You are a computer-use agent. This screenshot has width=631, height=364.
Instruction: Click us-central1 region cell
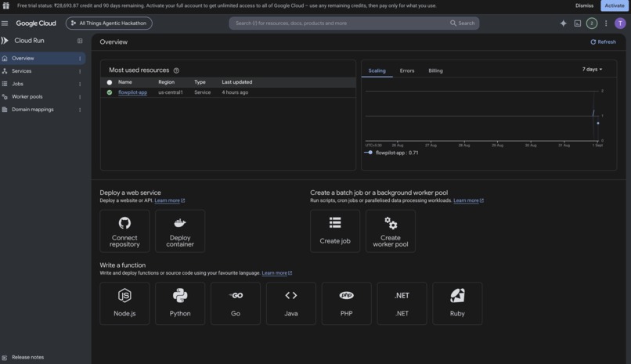click(x=170, y=92)
